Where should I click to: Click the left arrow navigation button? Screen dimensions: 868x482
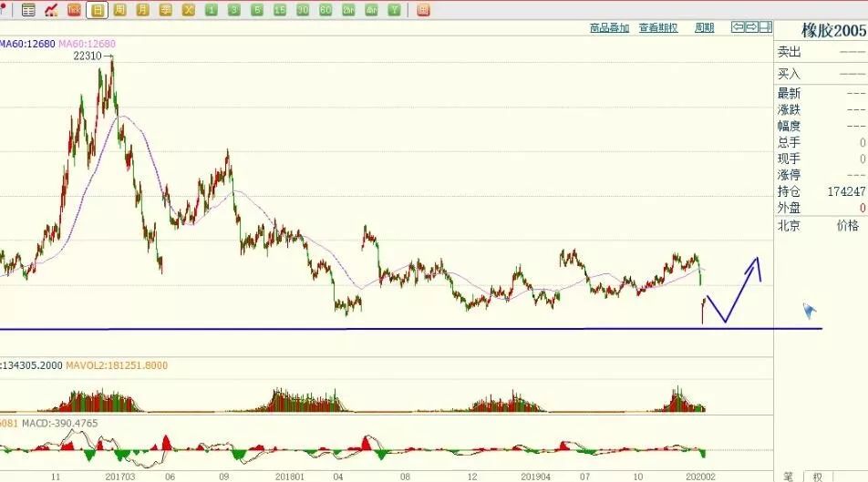tap(738, 26)
